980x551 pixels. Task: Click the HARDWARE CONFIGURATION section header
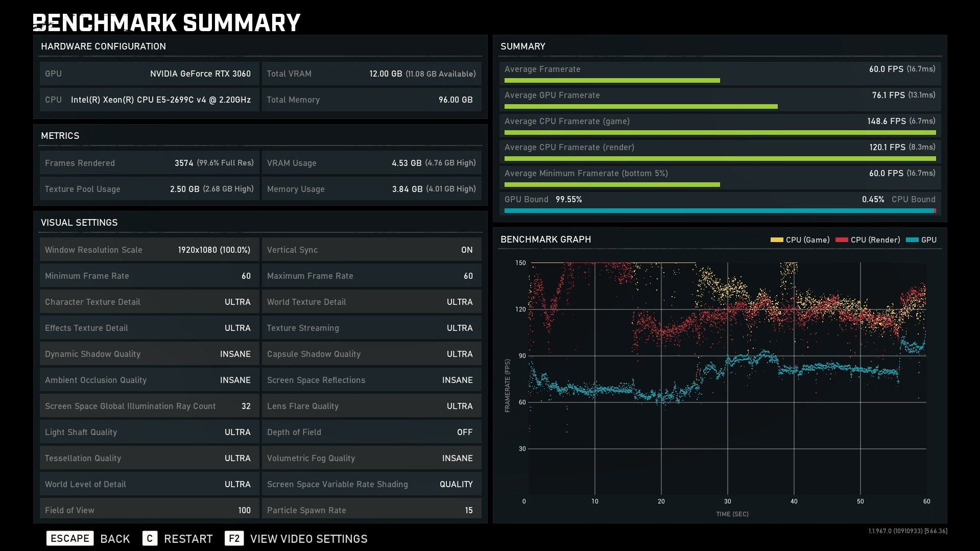(103, 46)
